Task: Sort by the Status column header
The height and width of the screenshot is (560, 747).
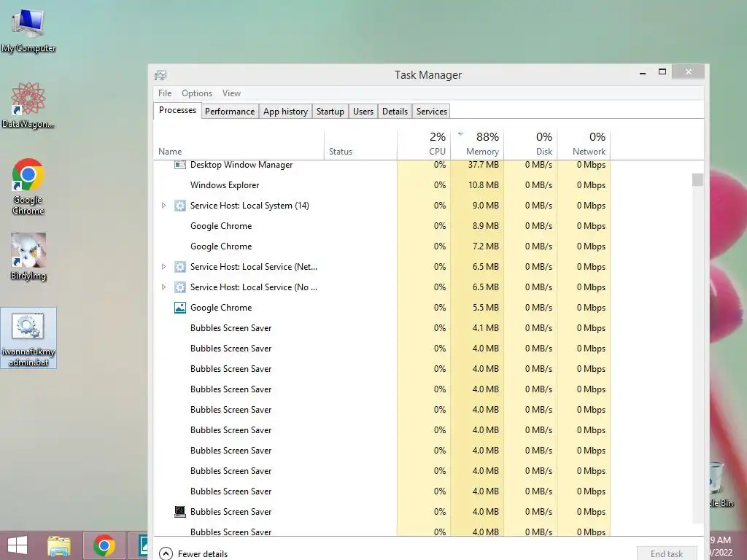Action: pyautogui.click(x=360, y=144)
